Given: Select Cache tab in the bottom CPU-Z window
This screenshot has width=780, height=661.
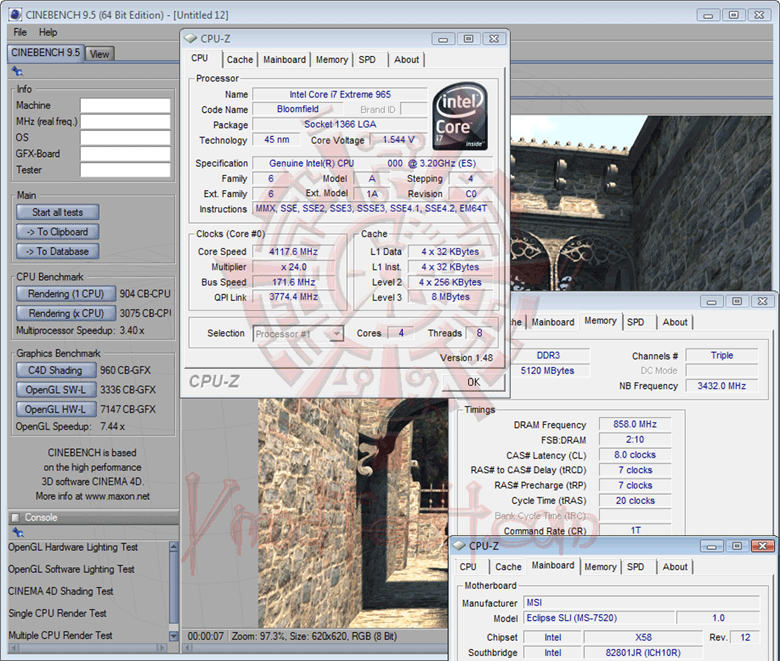Looking at the screenshot, I should click(x=508, y=567).
